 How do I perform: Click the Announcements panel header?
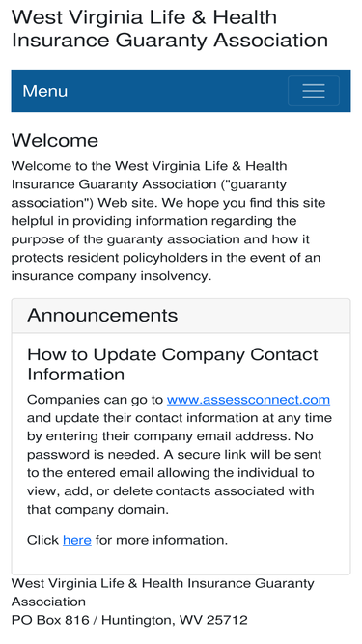181,316
